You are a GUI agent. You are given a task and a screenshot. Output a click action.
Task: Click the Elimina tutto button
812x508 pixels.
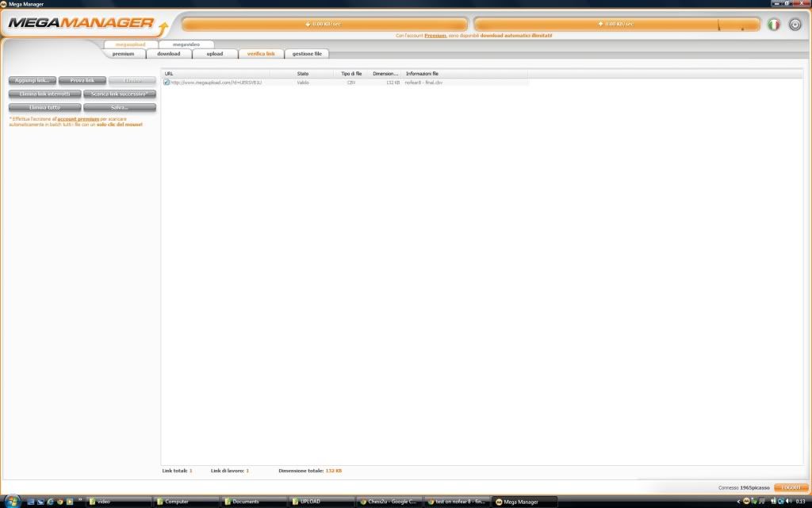point(45,107)
